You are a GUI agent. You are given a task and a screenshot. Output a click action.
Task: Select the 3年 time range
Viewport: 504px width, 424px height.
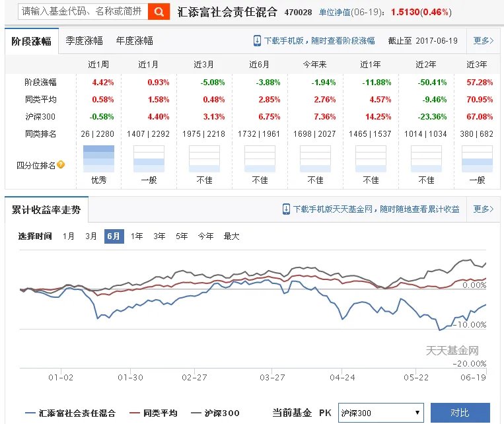[159, 236]
